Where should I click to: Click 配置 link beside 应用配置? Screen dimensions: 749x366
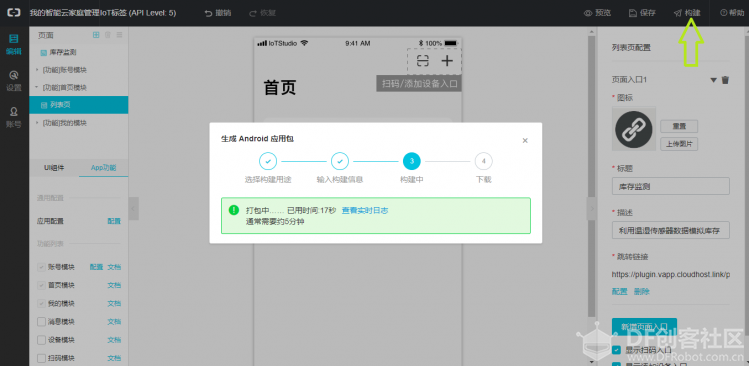point(114,221)
